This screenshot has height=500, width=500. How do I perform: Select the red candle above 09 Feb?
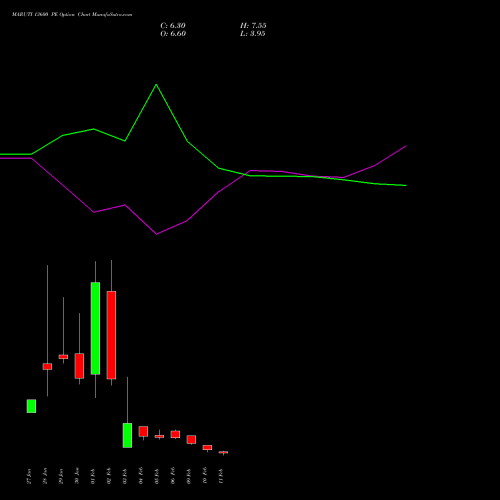(191, 439)
